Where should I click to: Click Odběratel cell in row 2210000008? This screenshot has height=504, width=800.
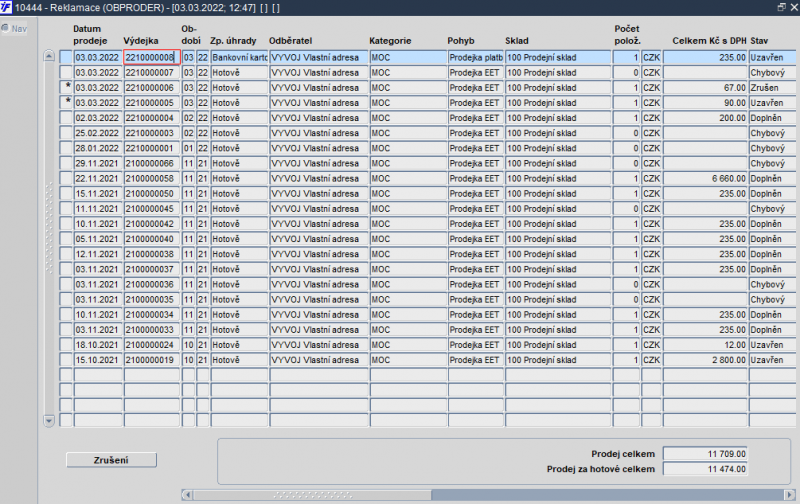pos(318,57)
